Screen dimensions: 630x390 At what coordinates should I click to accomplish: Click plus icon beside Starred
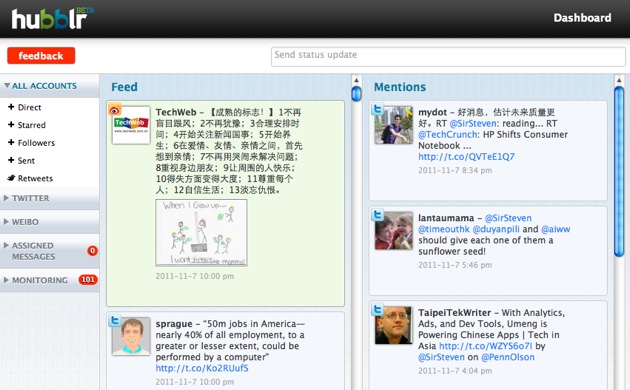[x=11, y=125]
